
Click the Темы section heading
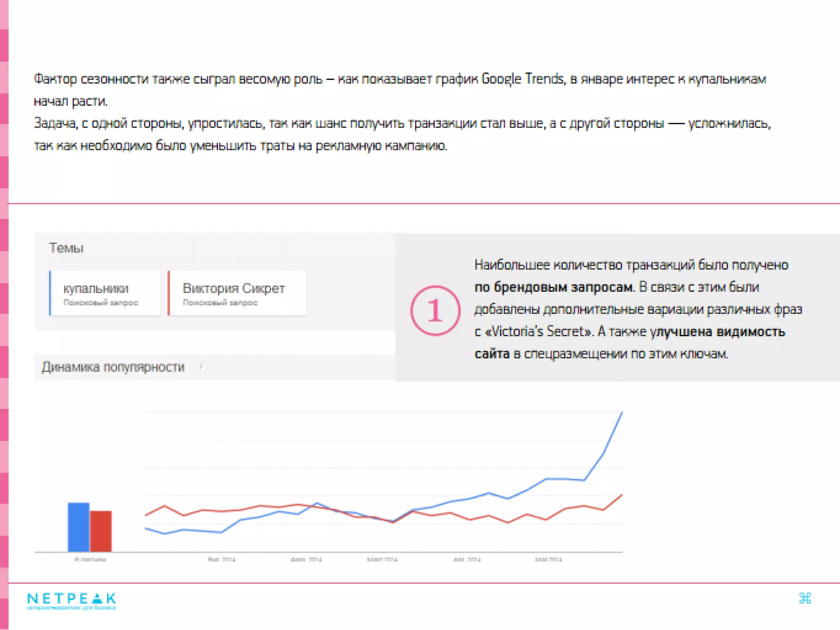pos(66,248)
